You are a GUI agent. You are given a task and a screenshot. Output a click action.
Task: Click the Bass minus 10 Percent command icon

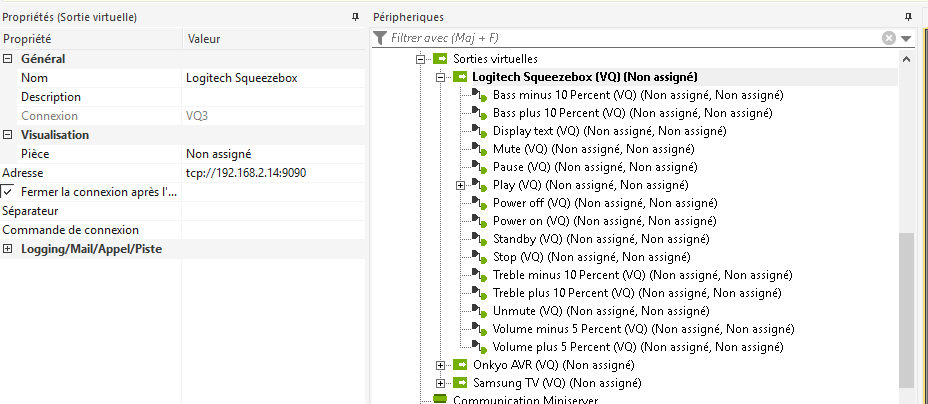pyautogui.click(x=479, y=95)
